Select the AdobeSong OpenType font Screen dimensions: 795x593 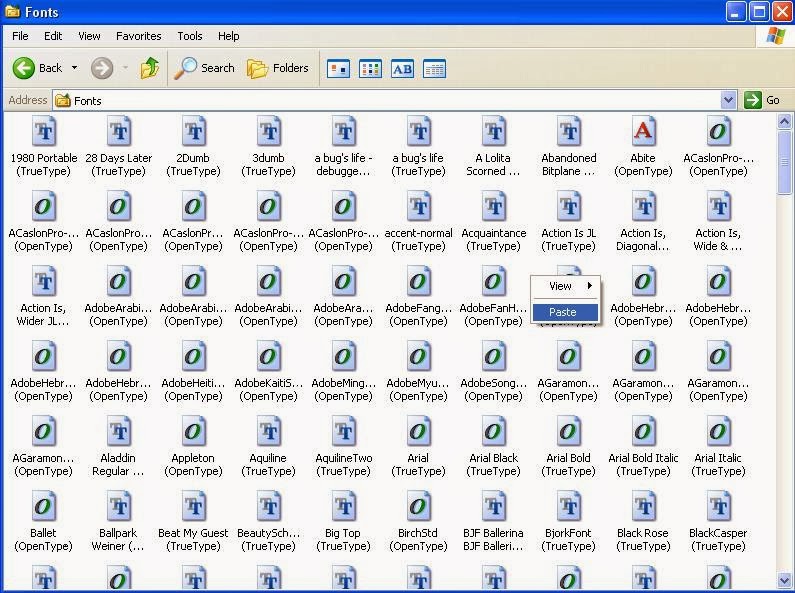point(493,372)
